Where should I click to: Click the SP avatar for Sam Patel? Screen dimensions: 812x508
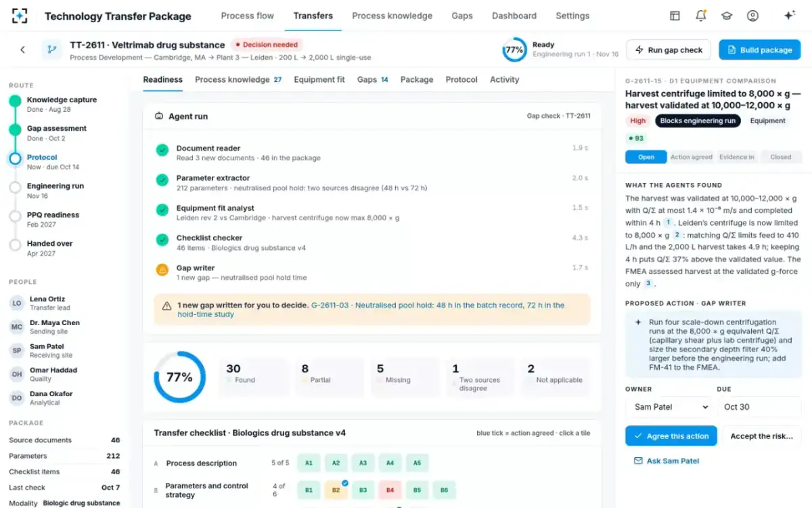tap(16, 351)
